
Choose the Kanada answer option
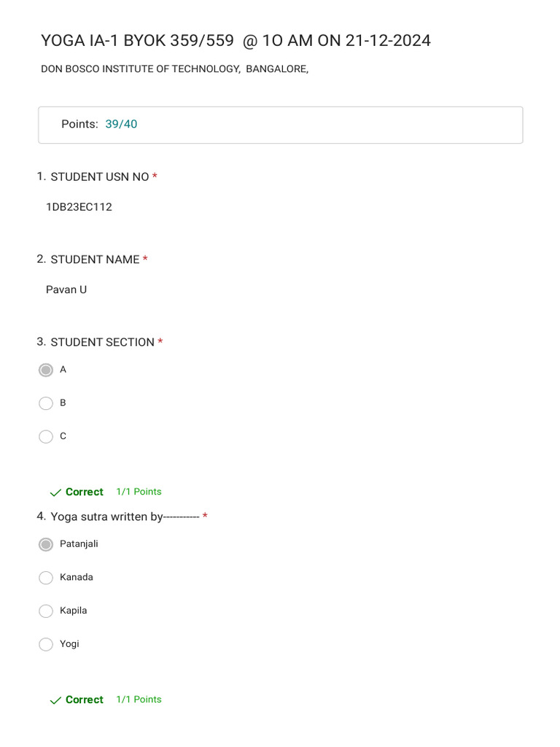[x=46, y=578]
